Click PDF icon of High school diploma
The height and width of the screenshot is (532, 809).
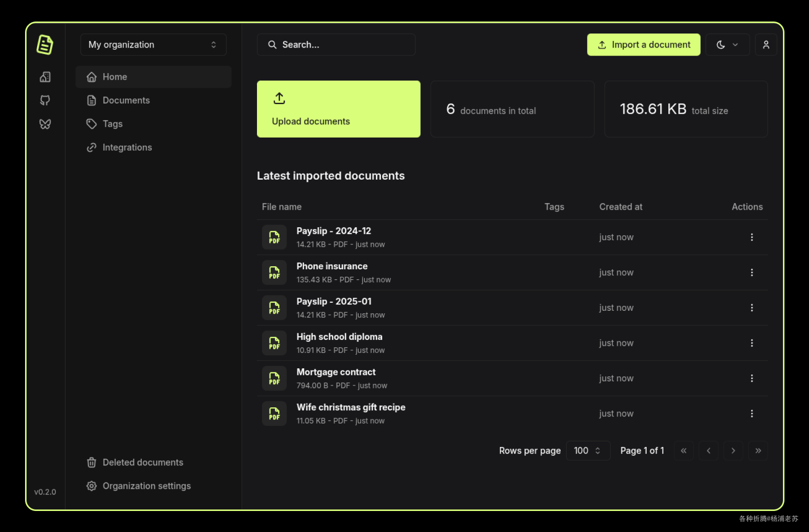(x=275, y=343)
